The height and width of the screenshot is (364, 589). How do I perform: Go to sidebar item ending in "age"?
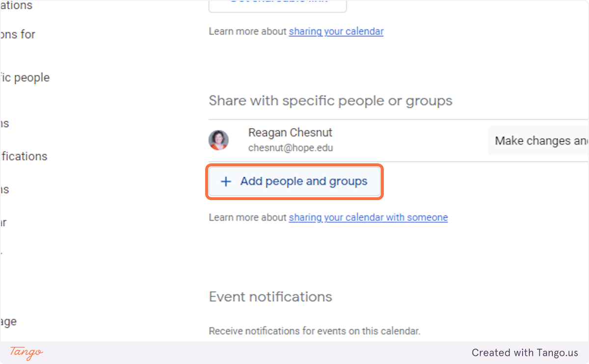click(x=8, y=322)
